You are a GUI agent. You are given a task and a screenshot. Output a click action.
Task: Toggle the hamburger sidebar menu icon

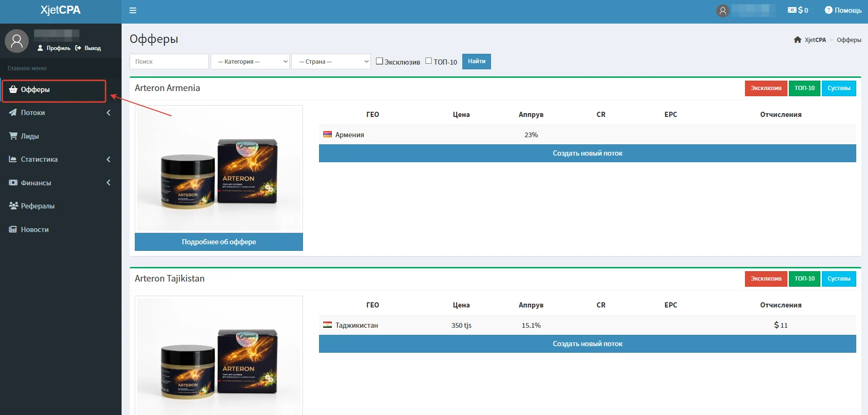(x=133, y=10)
